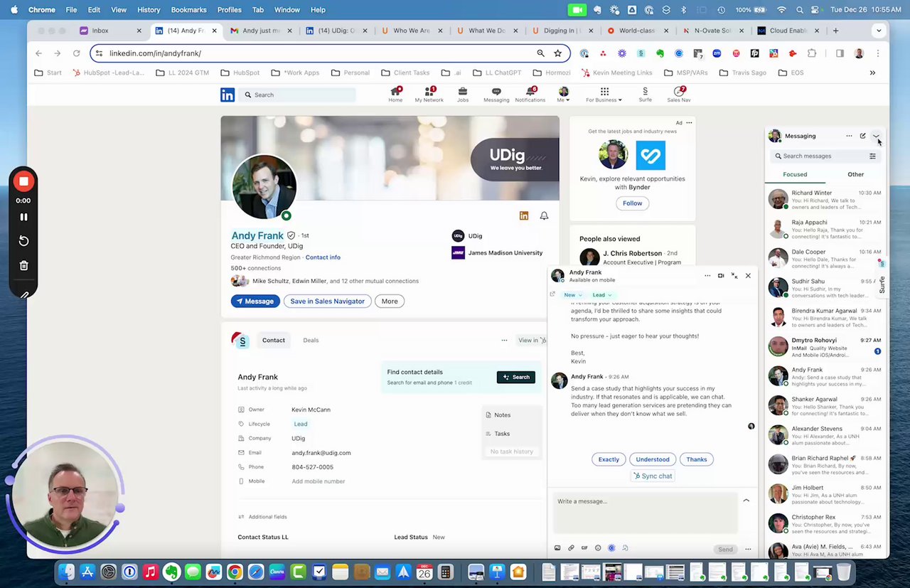The image size is (910, 588).
Task: Switch to the Focused messages tab
Action: tap(795, 174)
